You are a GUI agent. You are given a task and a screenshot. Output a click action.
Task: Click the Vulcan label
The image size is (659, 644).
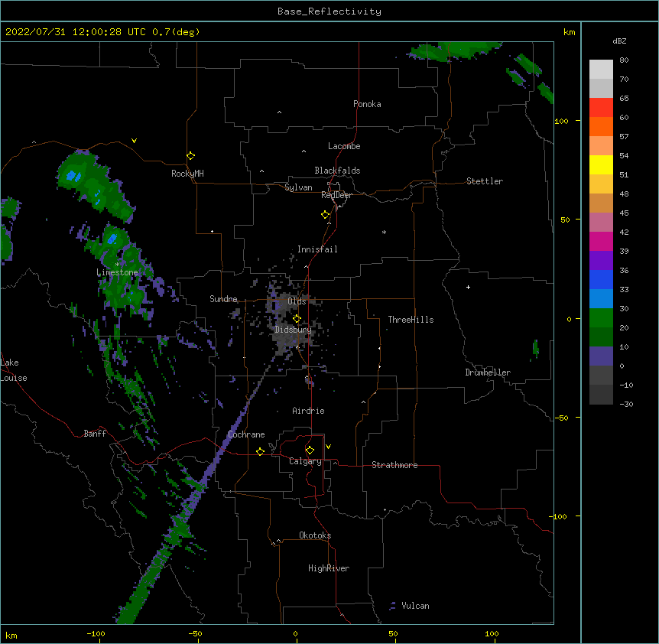[415, 606]
